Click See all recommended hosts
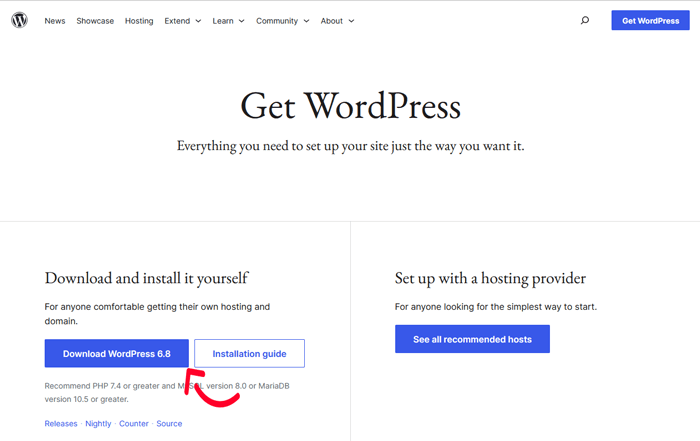700x441 pixels. (x=472, y=340)
